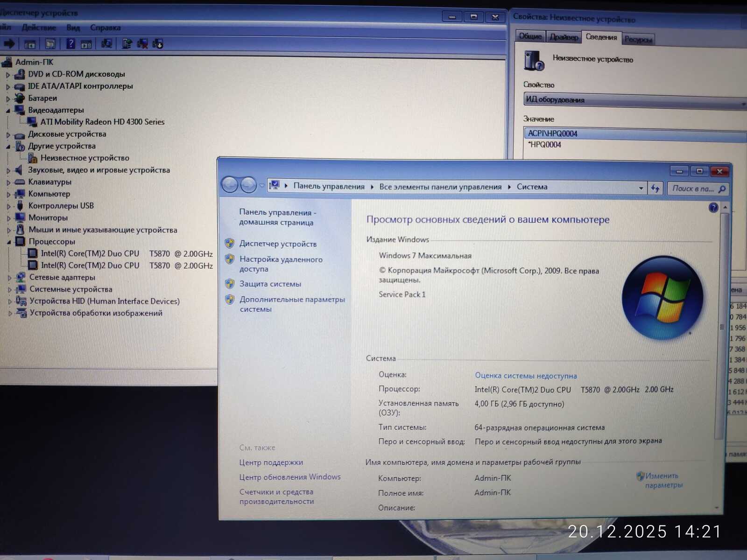Viewport: 747px width, 560px height.
Task: Expand Клавиатуры node
Action: [8, 182]
